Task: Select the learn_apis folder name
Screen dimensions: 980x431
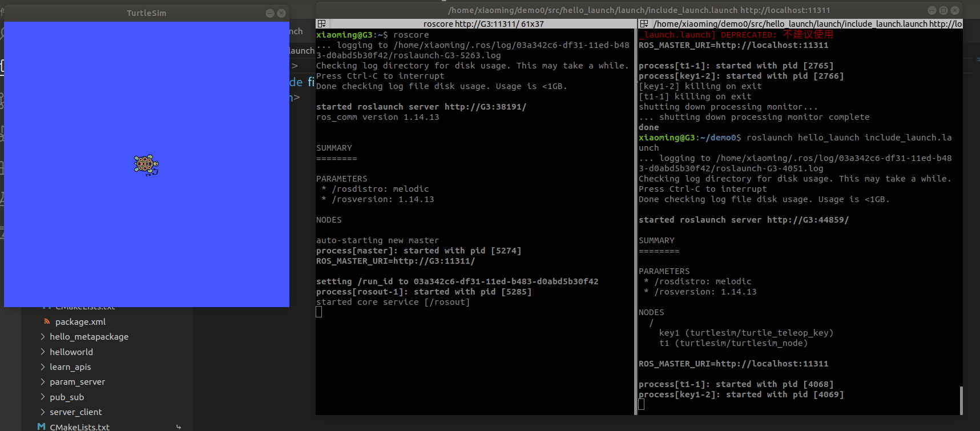Action: click(x=70, y=367)
